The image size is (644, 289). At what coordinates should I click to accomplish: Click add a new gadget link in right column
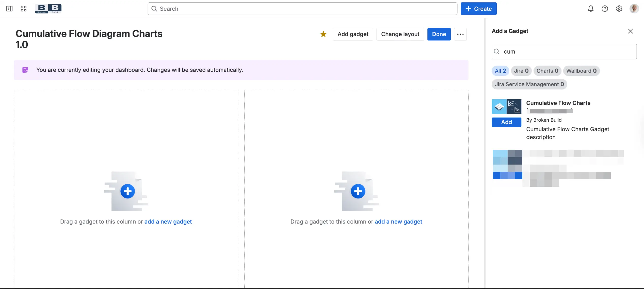click(398, 222)
